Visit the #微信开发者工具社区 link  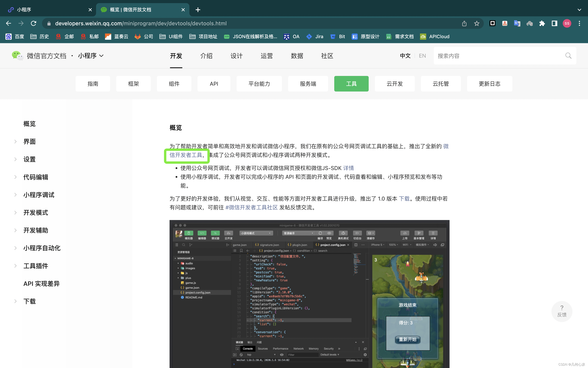251,207
